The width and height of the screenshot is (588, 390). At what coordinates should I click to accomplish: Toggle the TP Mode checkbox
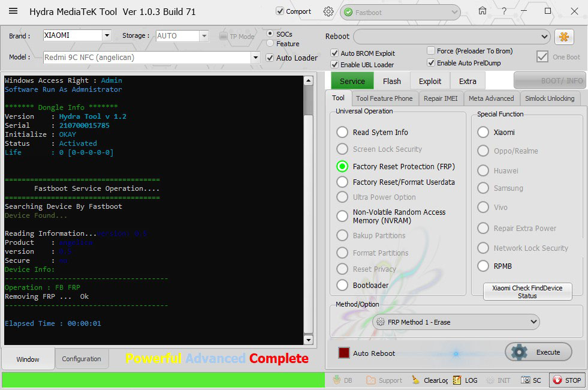(223, 37)
